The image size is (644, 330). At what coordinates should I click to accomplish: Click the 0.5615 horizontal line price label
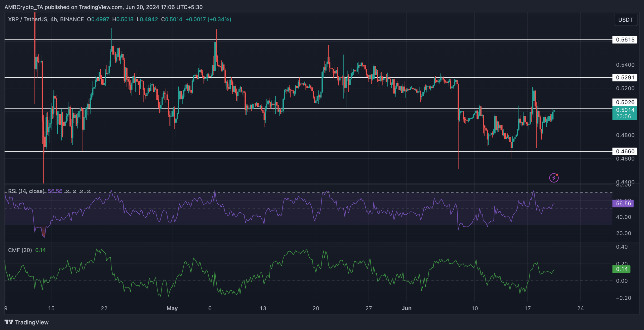point(625,39)
